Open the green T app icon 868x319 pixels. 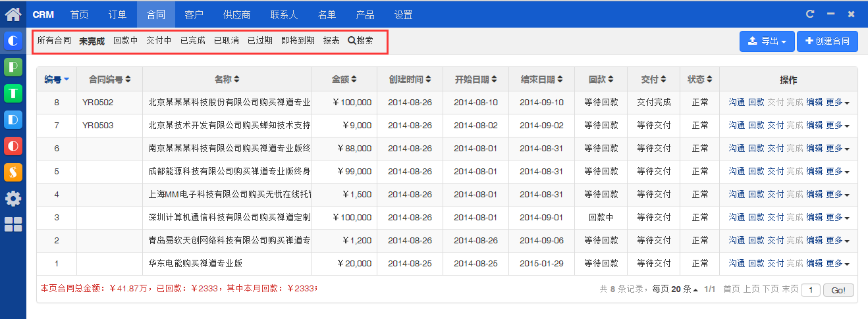pos(13,93)
